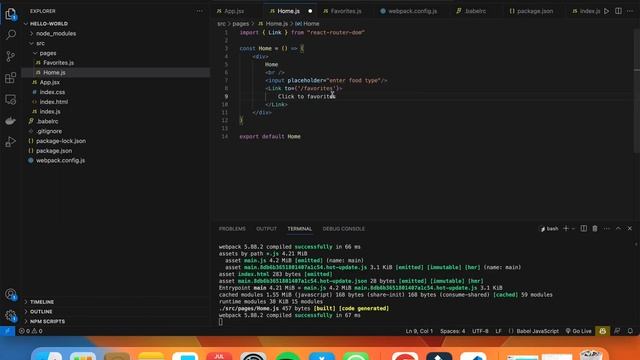The height and width of the screenshot is (360, 640).
Task: Switch to the package.json editor tab
Action: (534, 11)
